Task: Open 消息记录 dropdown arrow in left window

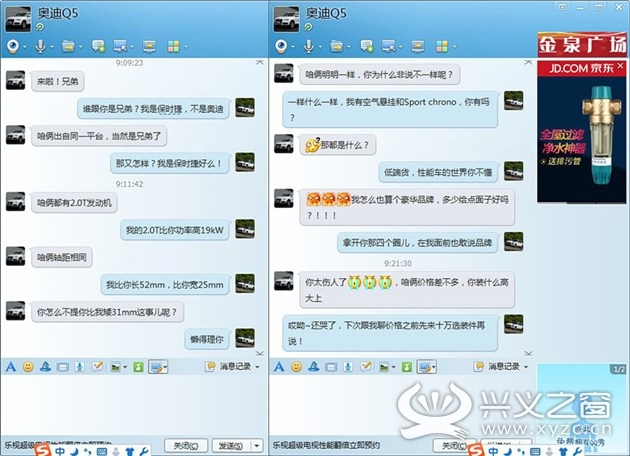Action: [258, 366]
